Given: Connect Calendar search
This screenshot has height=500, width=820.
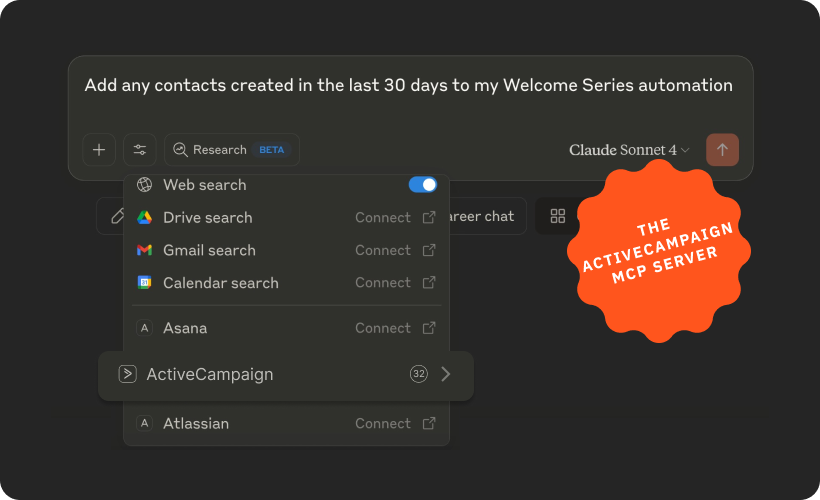Looking at the screenshot, I should 394,283.
